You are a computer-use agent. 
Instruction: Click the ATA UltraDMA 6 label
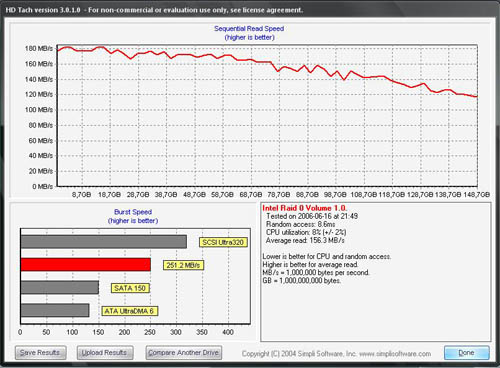129,311
